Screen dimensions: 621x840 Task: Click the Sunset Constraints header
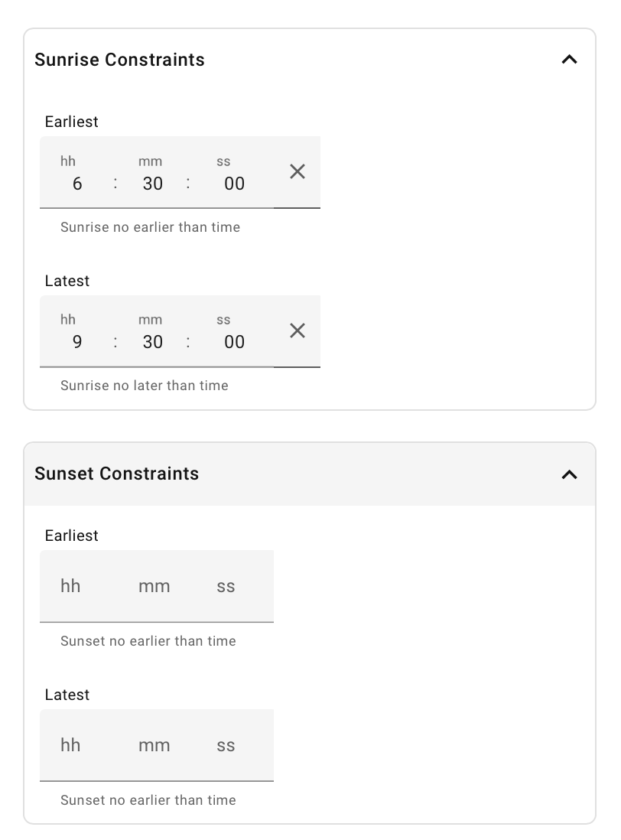(116, 474)
